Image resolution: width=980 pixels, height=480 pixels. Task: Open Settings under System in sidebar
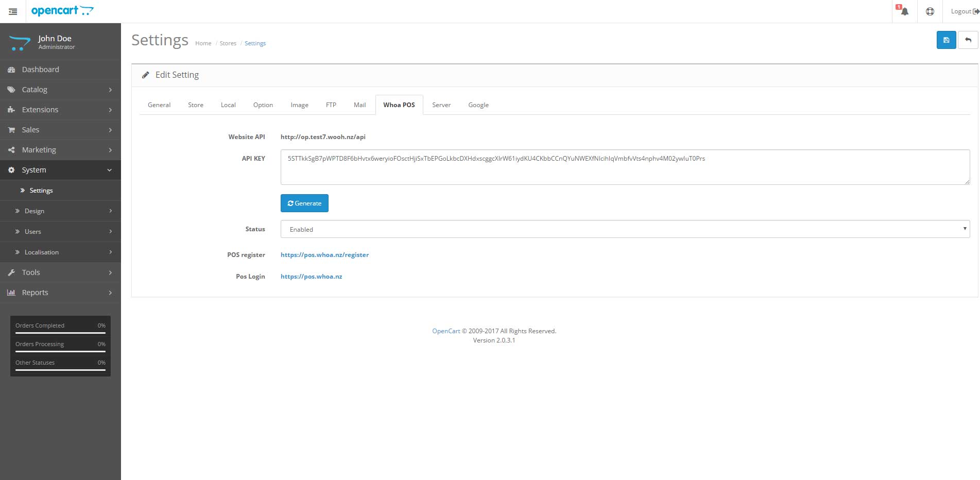60,190
